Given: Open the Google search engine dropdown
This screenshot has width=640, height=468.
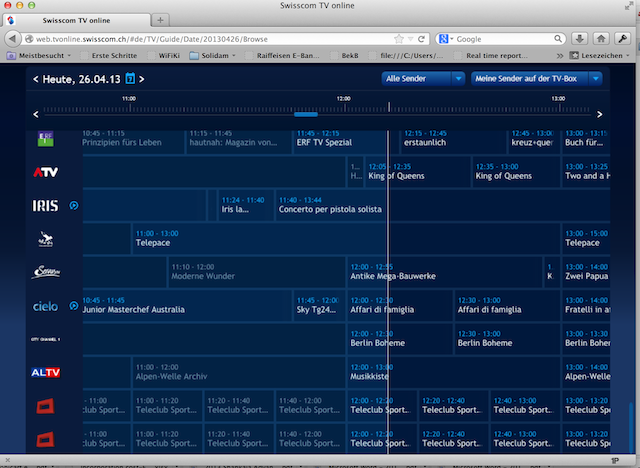Looking at the screenshot, I should [444, 39].
